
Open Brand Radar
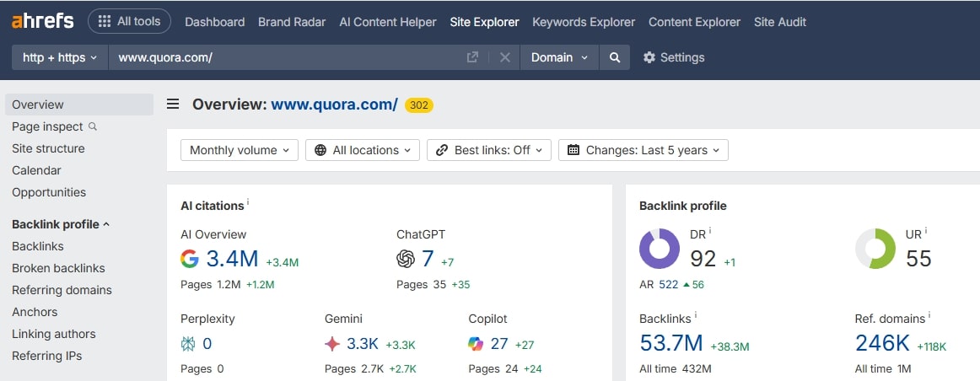tap(292, 22)
